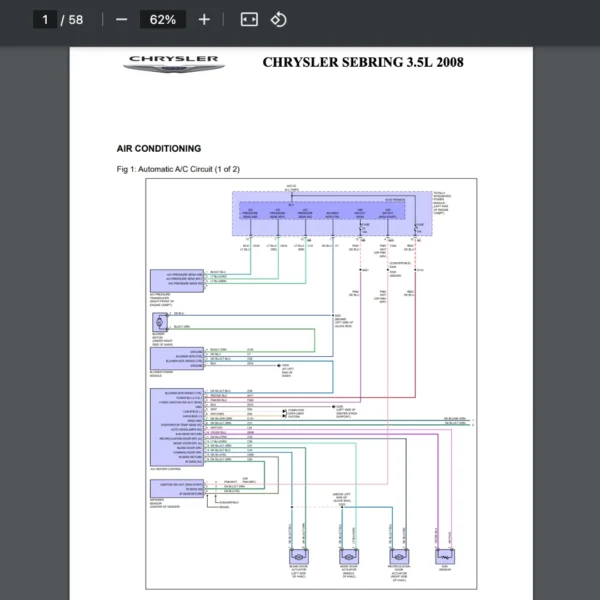Click the A/C pressure transducer block
This screenshot has height=600, width=600.
177,278
